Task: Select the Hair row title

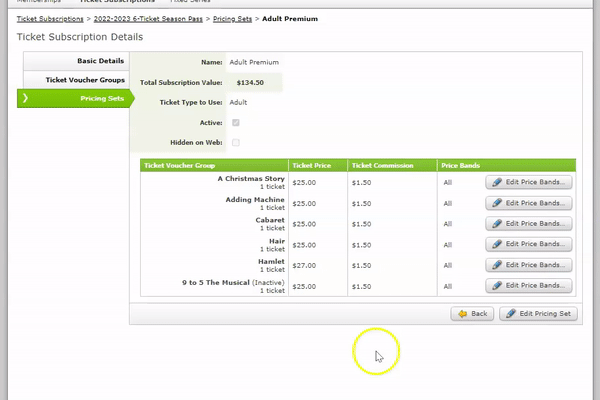Action: click(277, 241)
